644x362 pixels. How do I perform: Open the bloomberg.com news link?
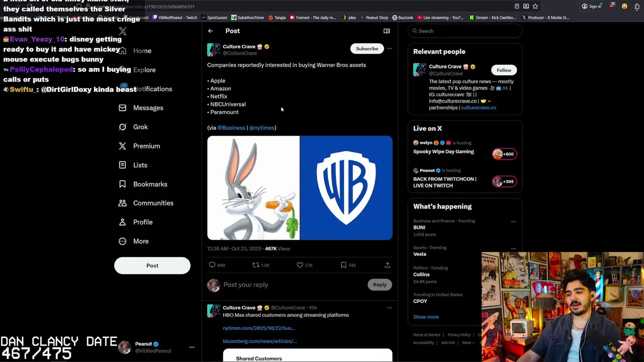pyautogui.click(x=260, y=341)
